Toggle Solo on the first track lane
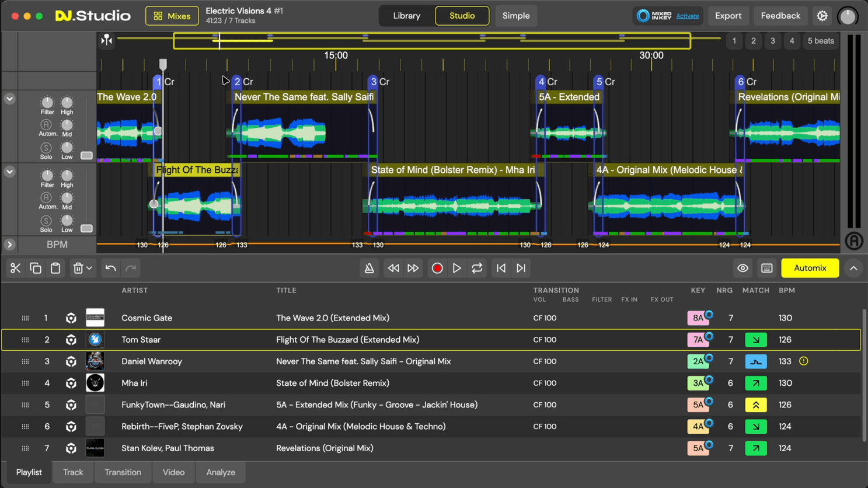 click(46, 148)
